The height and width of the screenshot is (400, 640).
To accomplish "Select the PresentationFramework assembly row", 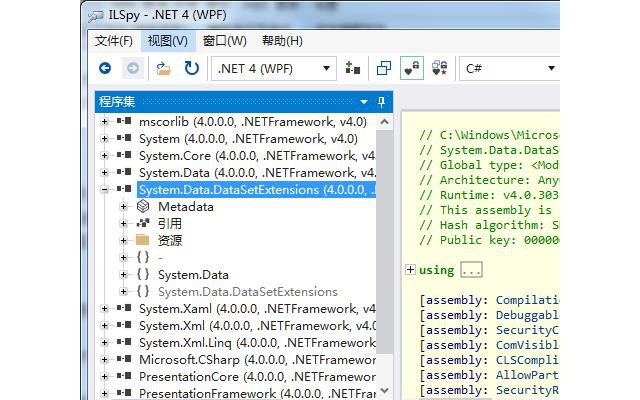I will pyautogui.click(x=257, y=393).
